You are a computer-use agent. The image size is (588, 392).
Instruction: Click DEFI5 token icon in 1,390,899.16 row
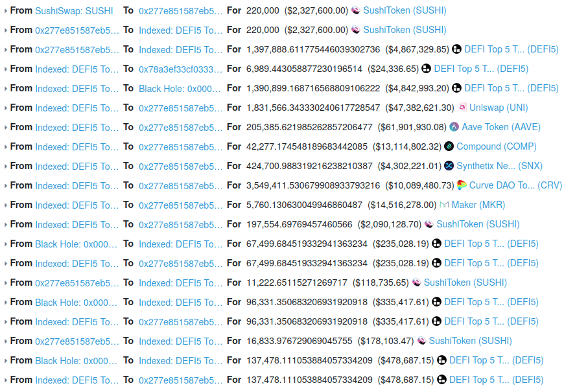pos(456,88)
